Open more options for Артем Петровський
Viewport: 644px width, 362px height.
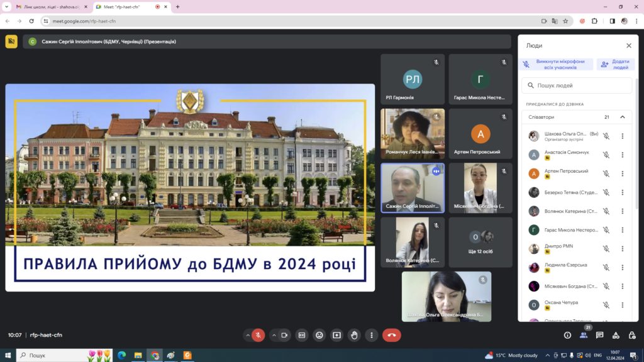(x=622, y=173)
